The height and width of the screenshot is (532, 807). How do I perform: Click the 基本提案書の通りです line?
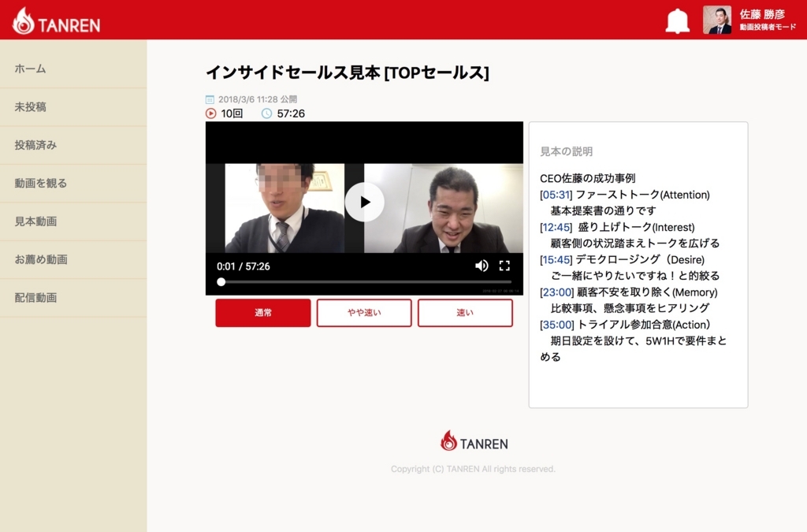pyautogui.click(x=603, y=211)
